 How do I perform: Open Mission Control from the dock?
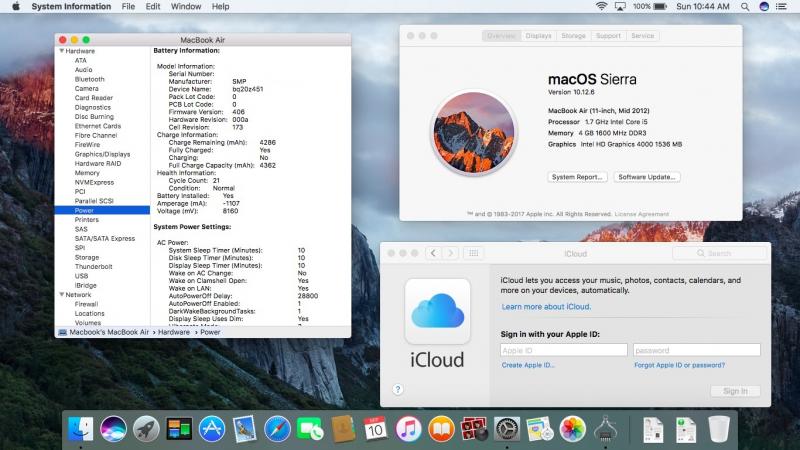(x=179, y=429)
